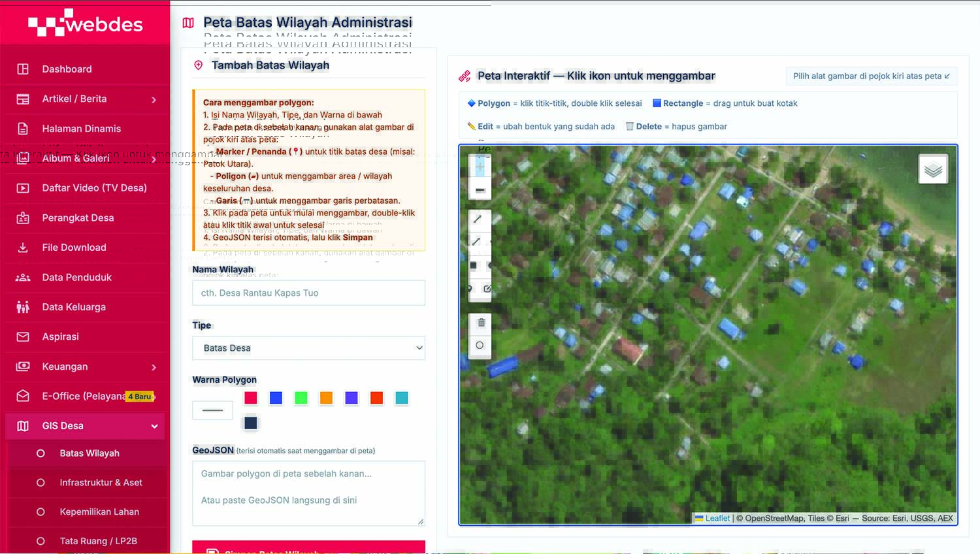Image resolution: width=980 pixels, height=554 pixels.
Task: Expand the Artikel / Berita submenu arrow
Action: tap(154, 100)
